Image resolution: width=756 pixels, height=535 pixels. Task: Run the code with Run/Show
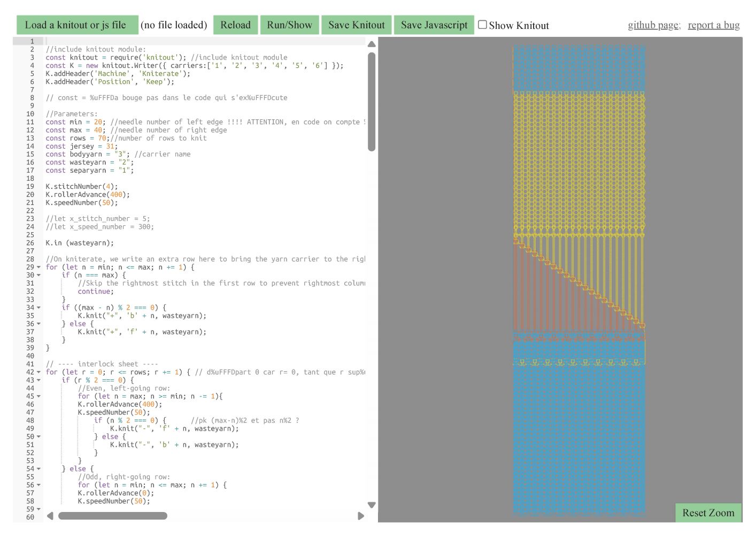tap(289, 25)
